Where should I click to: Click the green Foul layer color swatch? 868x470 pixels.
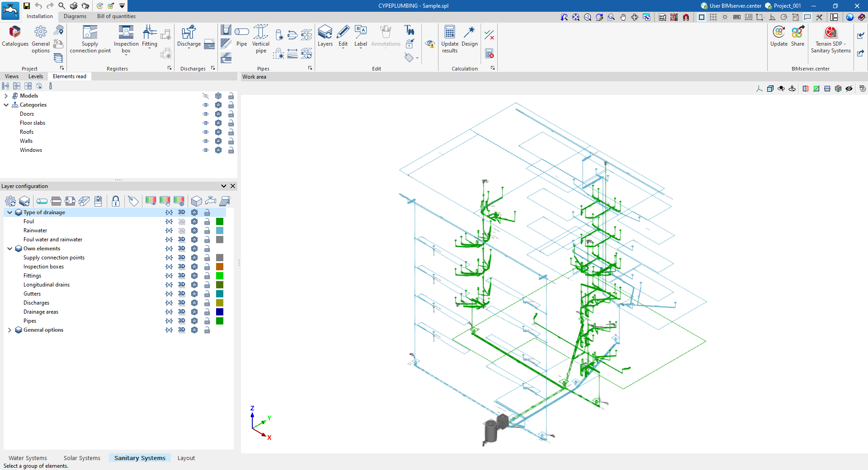[220, 221]
